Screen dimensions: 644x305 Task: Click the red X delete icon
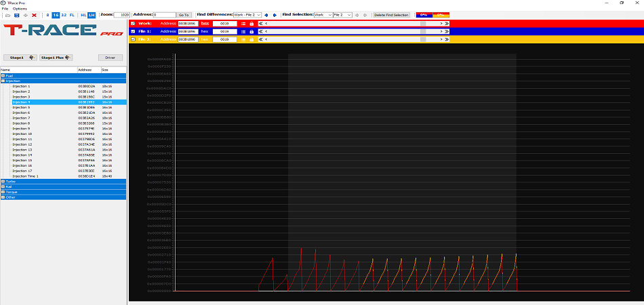34,14
